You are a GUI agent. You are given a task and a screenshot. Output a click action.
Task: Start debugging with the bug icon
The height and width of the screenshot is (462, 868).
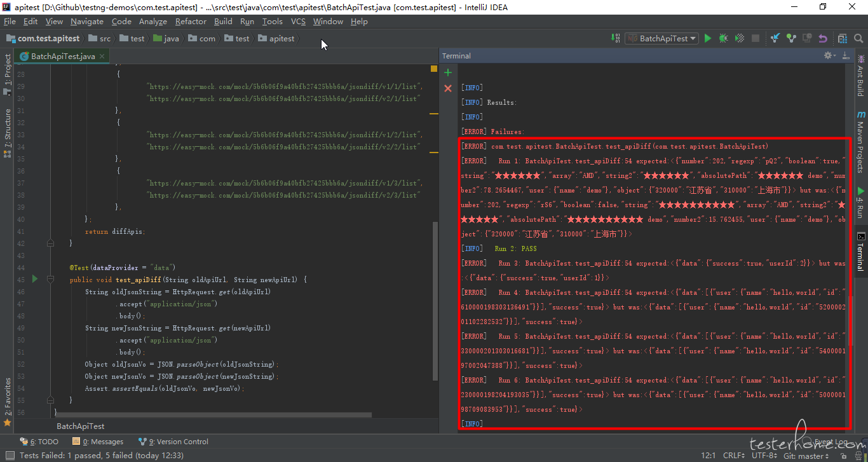point(724,38)
